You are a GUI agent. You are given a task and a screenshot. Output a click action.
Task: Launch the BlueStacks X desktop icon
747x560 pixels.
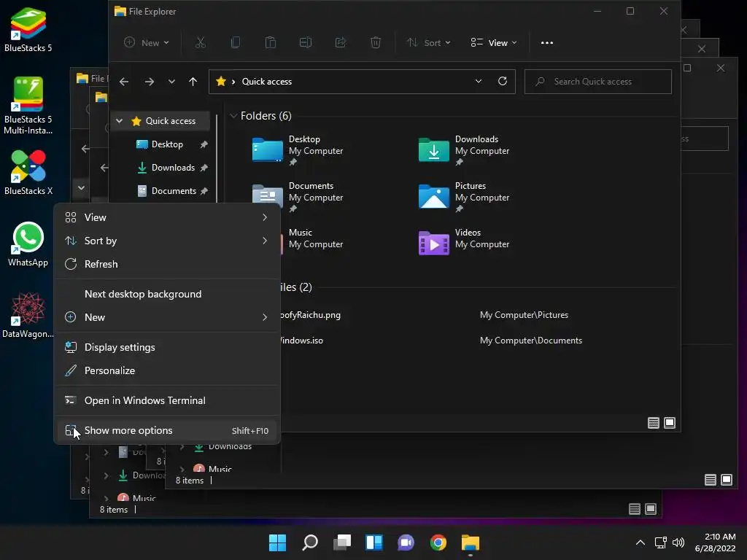pyautogui.click(x=28, y=172)
